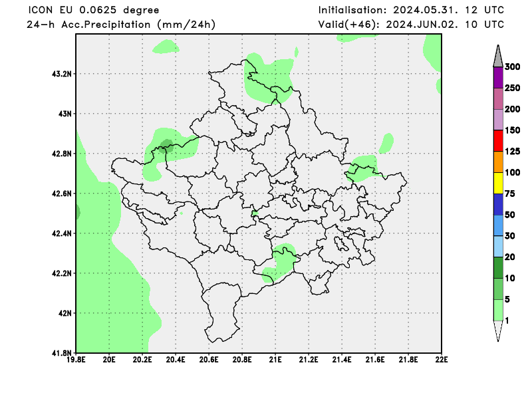Click the legend value 30
This screenshot has height=411, width=532.
[510, 236]
